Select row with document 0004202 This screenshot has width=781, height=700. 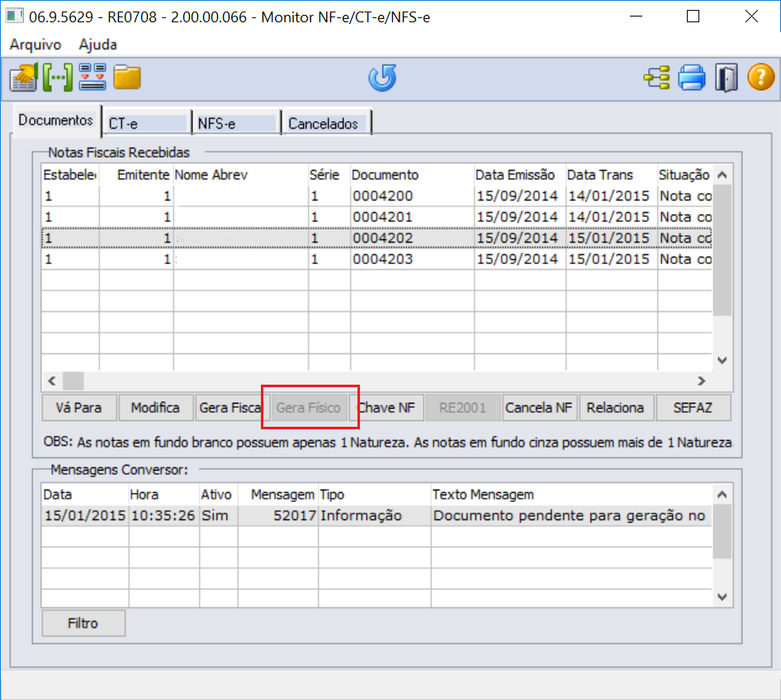coord(376,238)
